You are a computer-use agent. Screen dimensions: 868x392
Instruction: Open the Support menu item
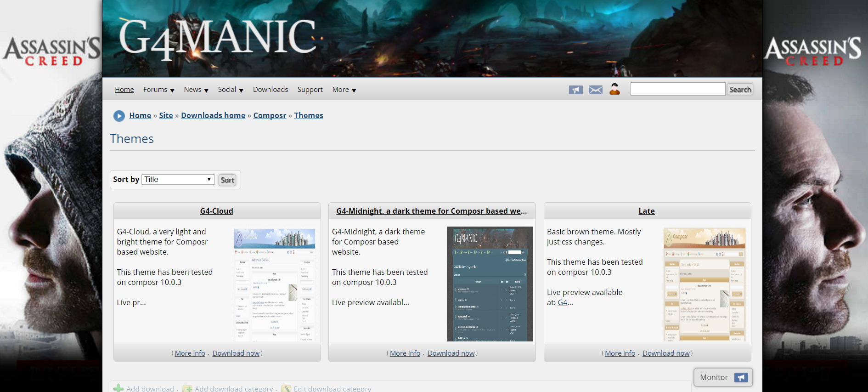pos(310,90)
